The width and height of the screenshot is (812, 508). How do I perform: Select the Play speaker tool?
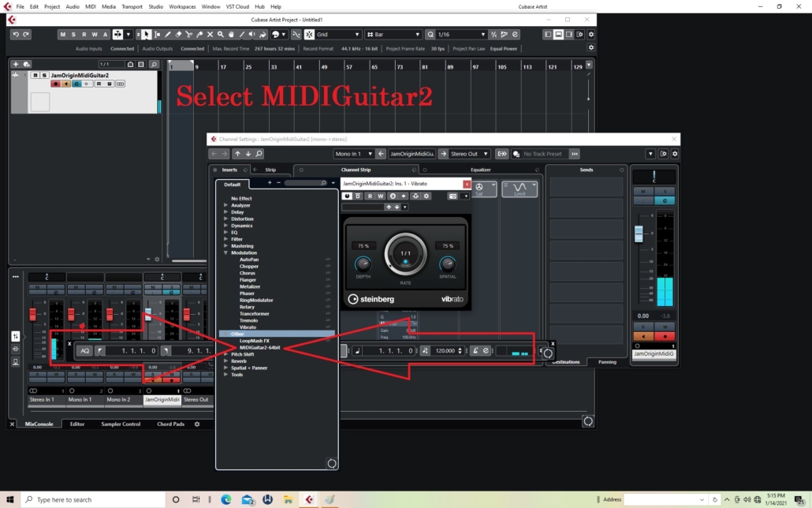pos(252,34)
